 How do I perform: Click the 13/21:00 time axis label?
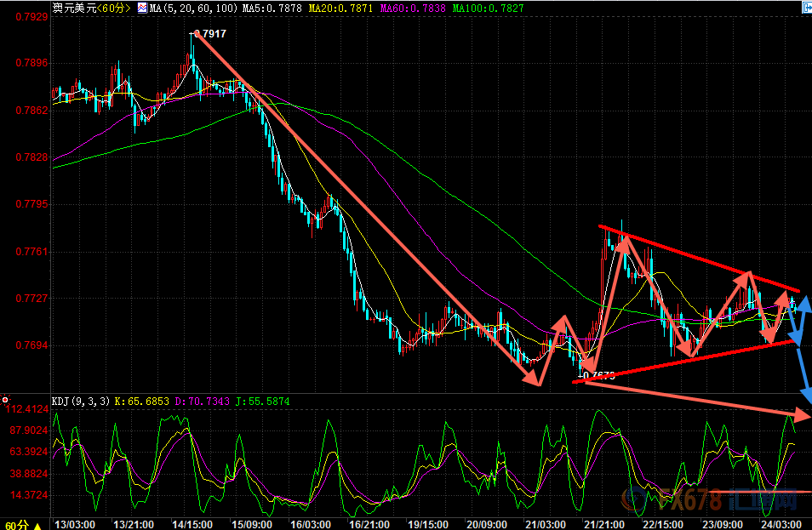point(134,524)
